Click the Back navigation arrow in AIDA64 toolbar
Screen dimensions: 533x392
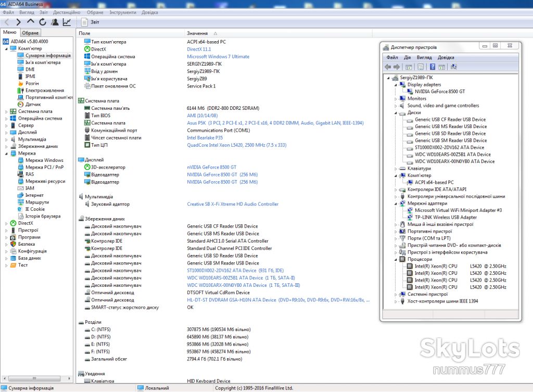[7, 22]
